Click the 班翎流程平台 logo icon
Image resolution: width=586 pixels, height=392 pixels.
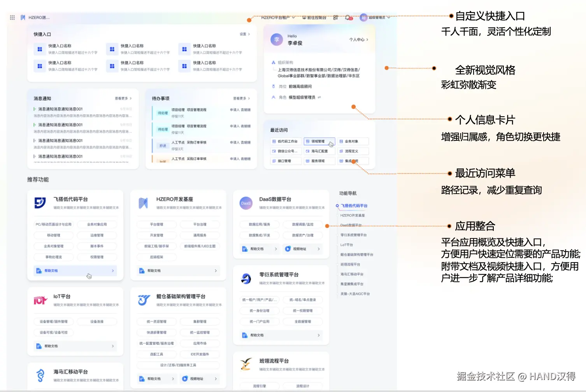(246, 364)
